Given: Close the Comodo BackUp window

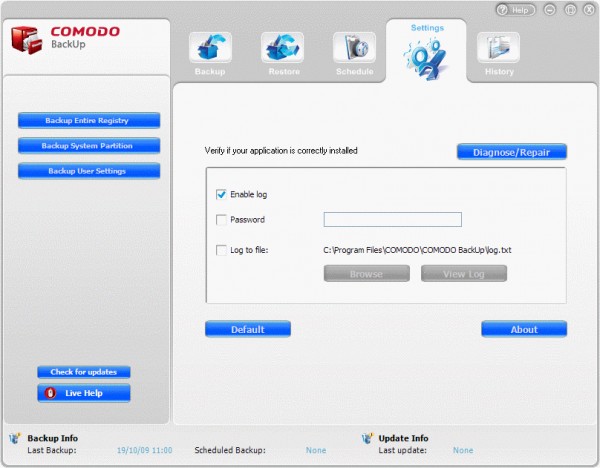Looking at the screenshot, I should pos(589,10).
